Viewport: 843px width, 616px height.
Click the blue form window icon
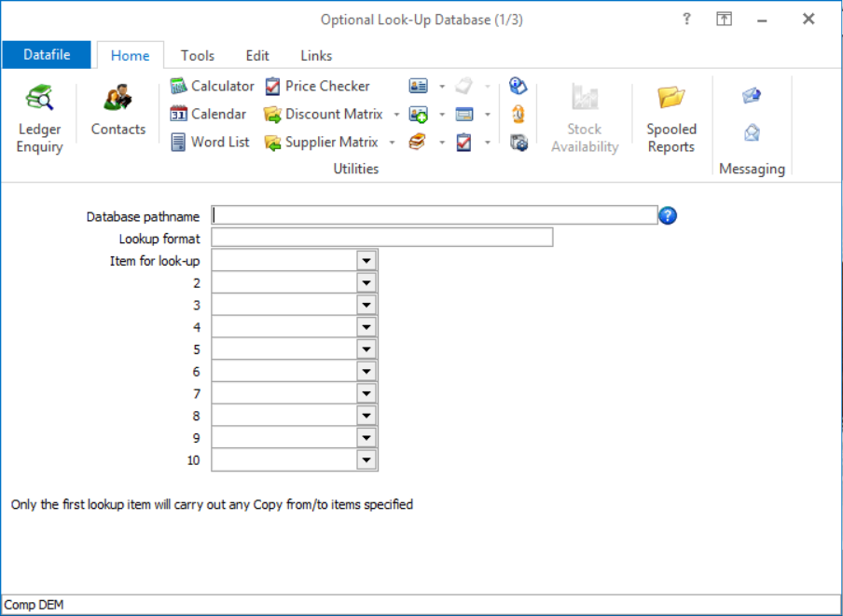point(464,114)
